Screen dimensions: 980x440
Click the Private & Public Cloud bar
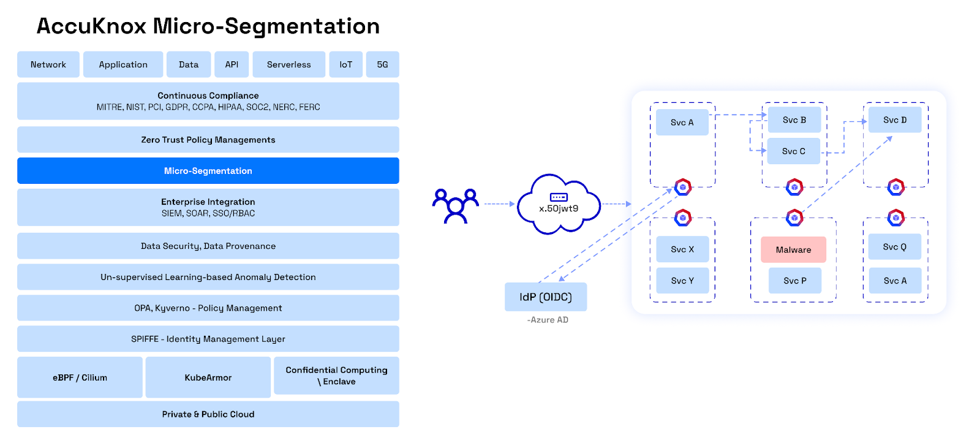click(x=208, y=414)
